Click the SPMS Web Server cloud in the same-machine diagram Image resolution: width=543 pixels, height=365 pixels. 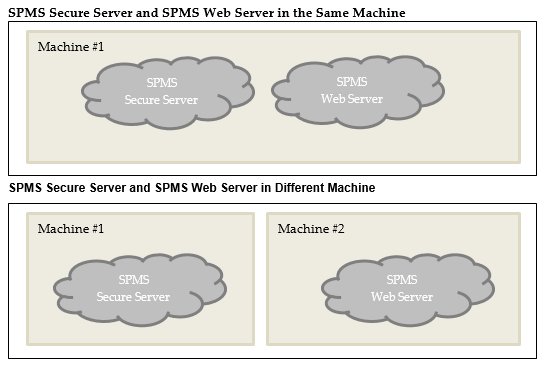tap(358, 92)
